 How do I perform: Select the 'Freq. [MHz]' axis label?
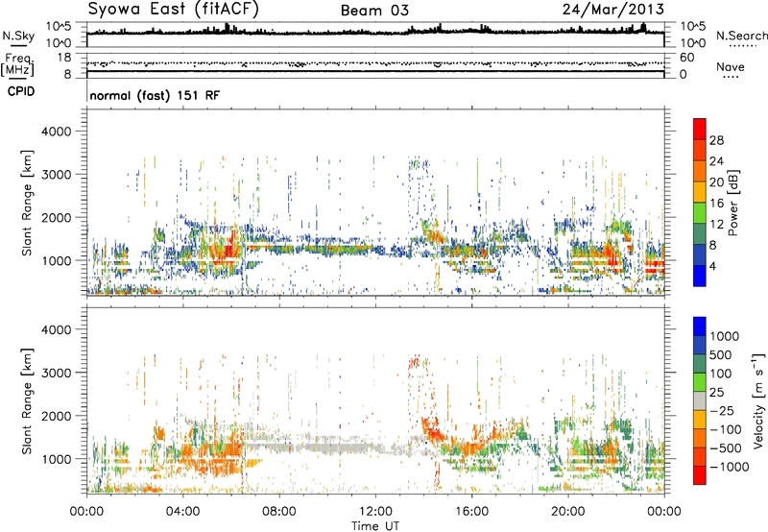click(17, 64)
